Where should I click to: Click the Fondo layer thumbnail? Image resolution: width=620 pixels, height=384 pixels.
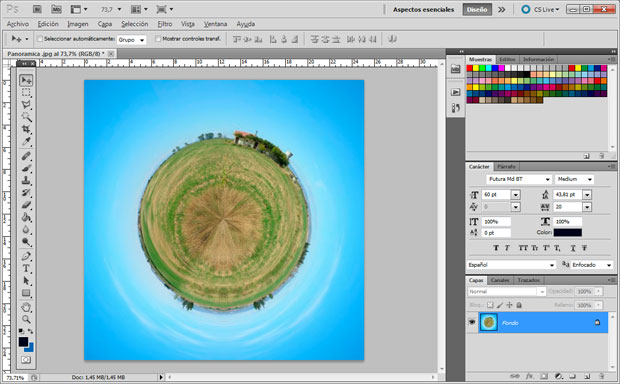488,322
